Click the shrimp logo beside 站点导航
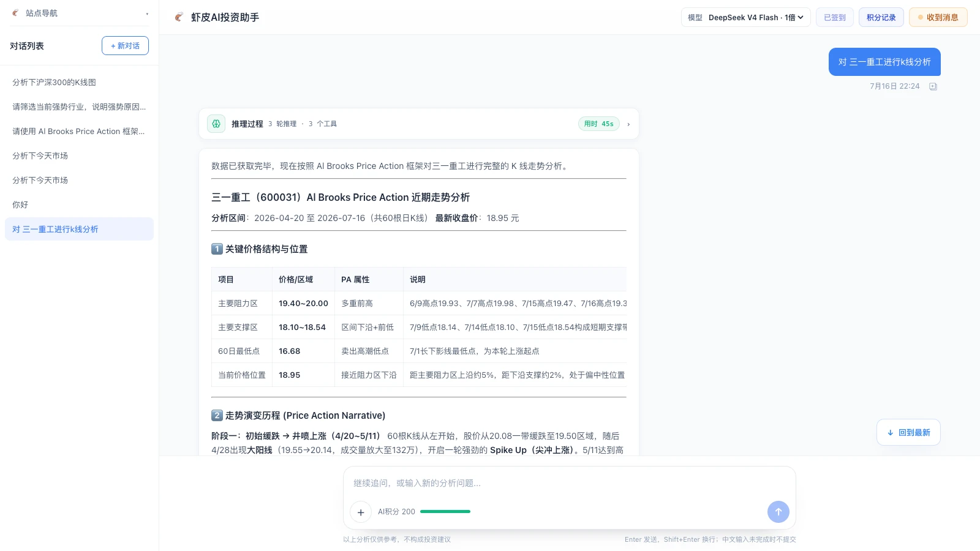 pyautogui.click(x=15, y=13)
